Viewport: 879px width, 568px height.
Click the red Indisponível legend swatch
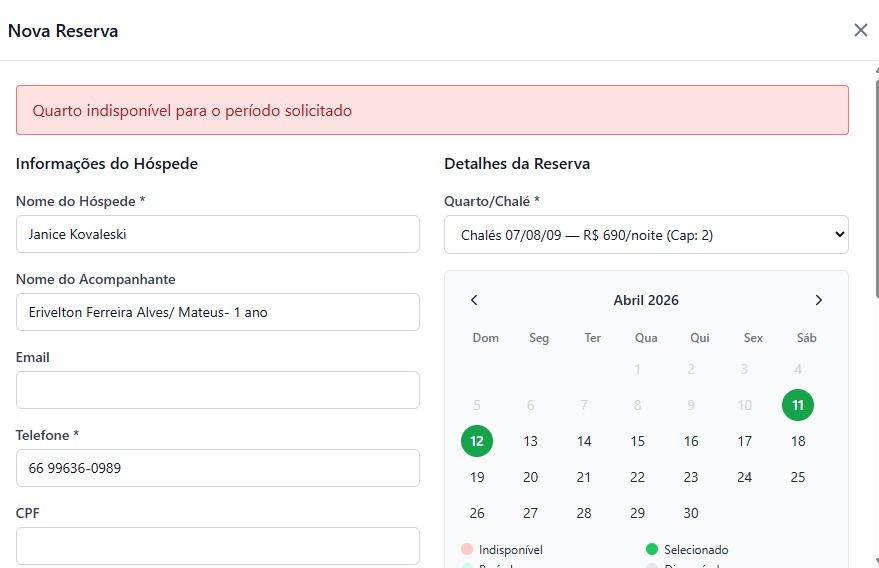(x=466, y=550)
